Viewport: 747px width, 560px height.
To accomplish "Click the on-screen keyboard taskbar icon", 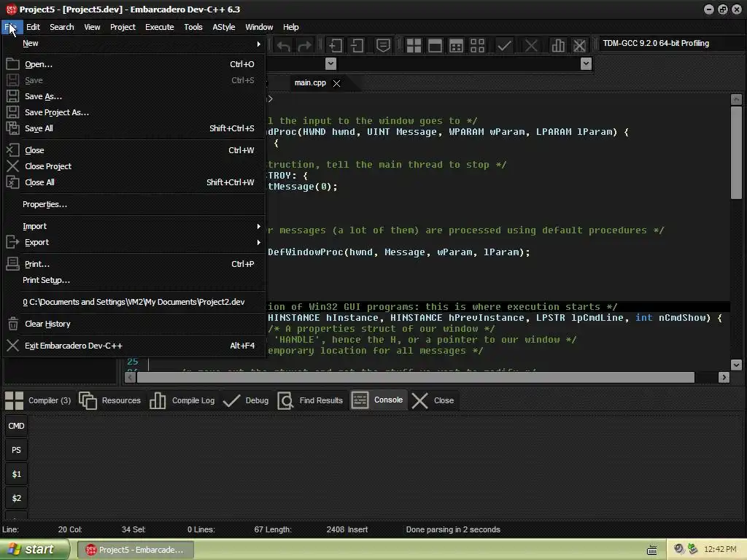I will [x=651, y=551].
